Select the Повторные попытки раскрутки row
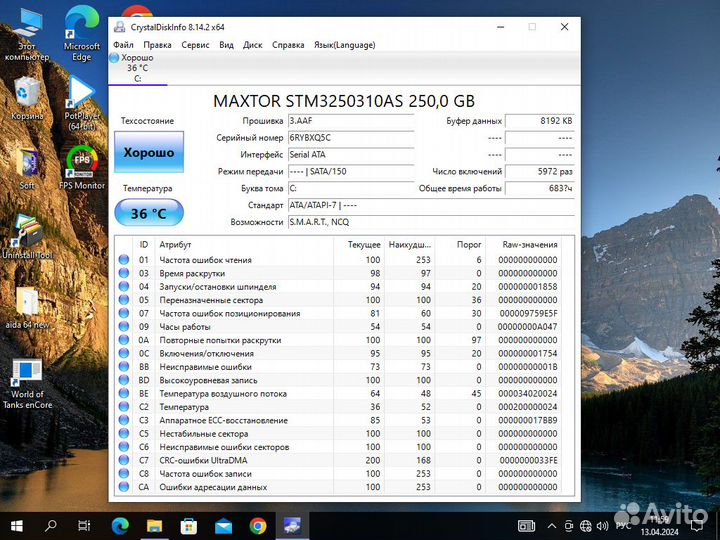The image size is (720, 540). (x=338, y=340)
